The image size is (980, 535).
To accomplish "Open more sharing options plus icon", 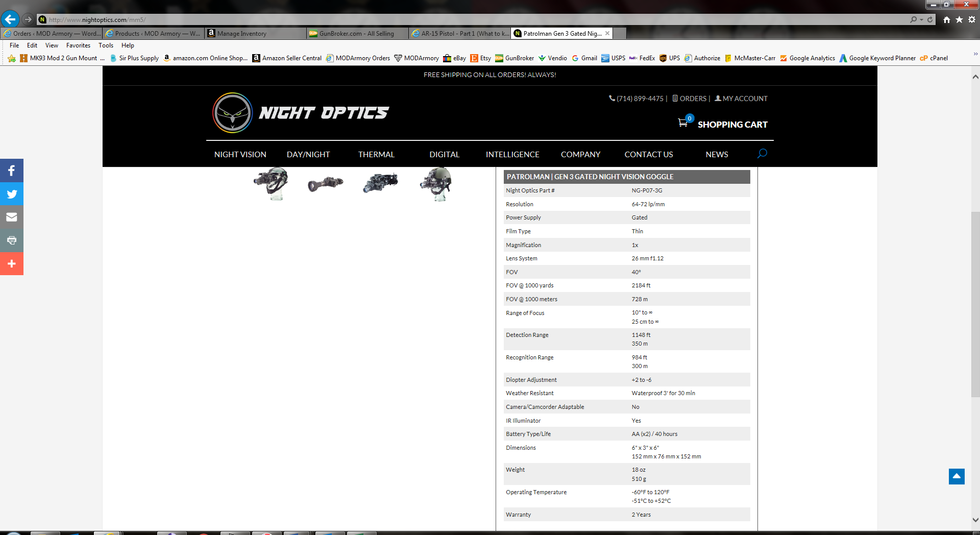I will pyautogui.click(x=12, y=263).
